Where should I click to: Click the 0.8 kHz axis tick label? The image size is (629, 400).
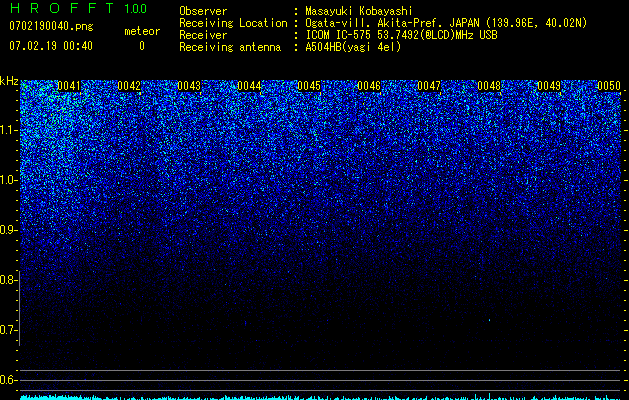(7, 280)
